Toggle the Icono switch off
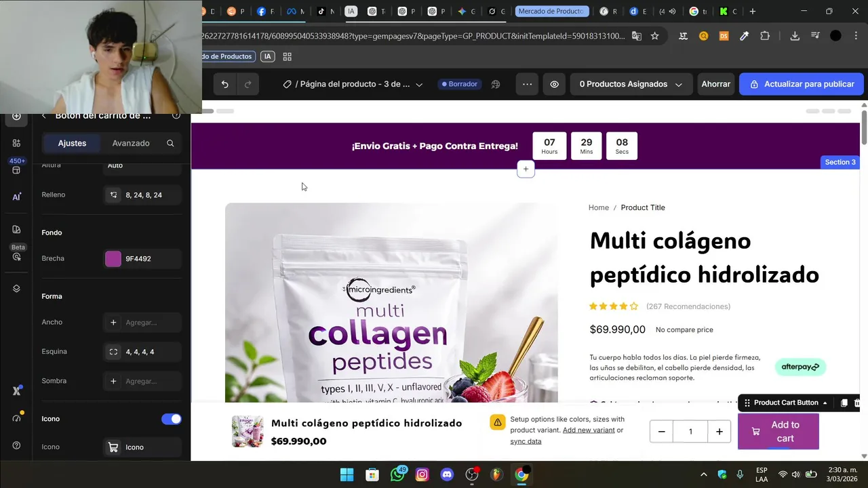This screenshot has height=488, width=868. click(172, 419)
